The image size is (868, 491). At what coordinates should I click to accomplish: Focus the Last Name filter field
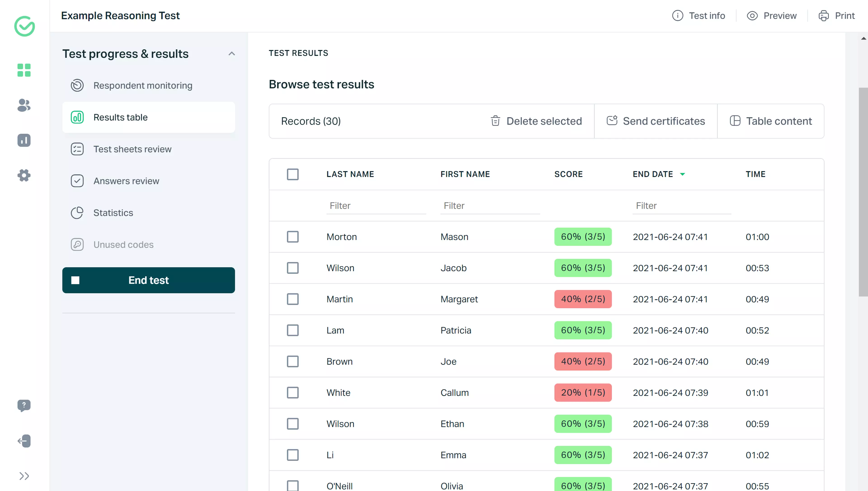[376, 206]
